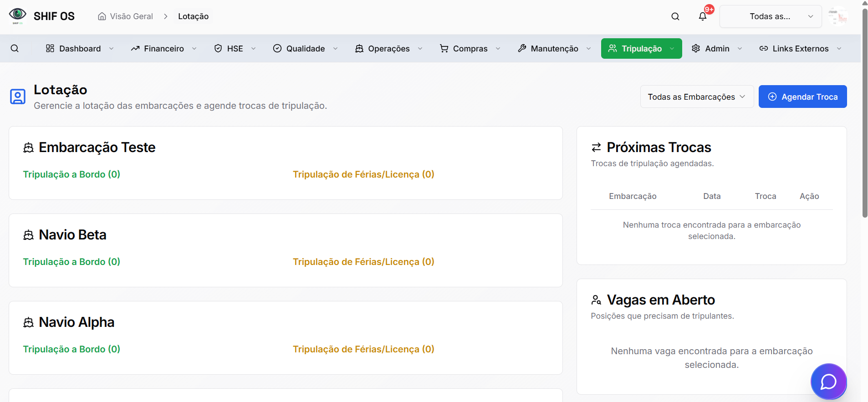Click the user avatar in top right
Viewport: 868px width, 402px height.
coord(837,16)
